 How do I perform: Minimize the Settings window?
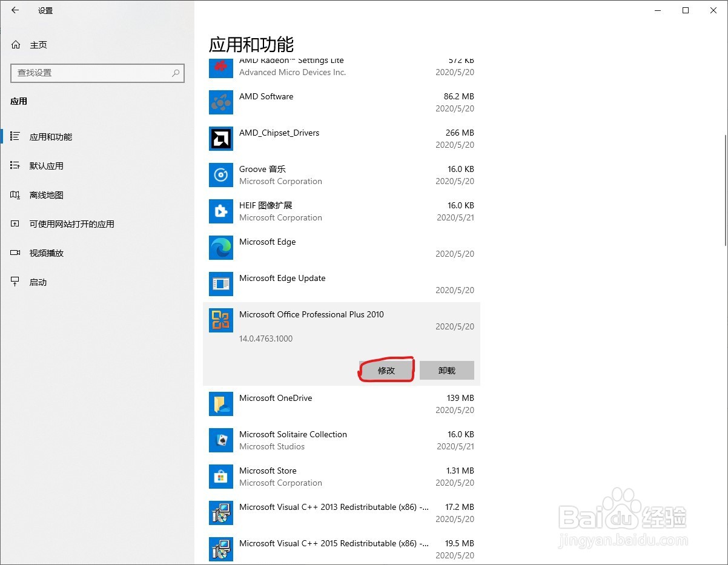pos(658,10)
